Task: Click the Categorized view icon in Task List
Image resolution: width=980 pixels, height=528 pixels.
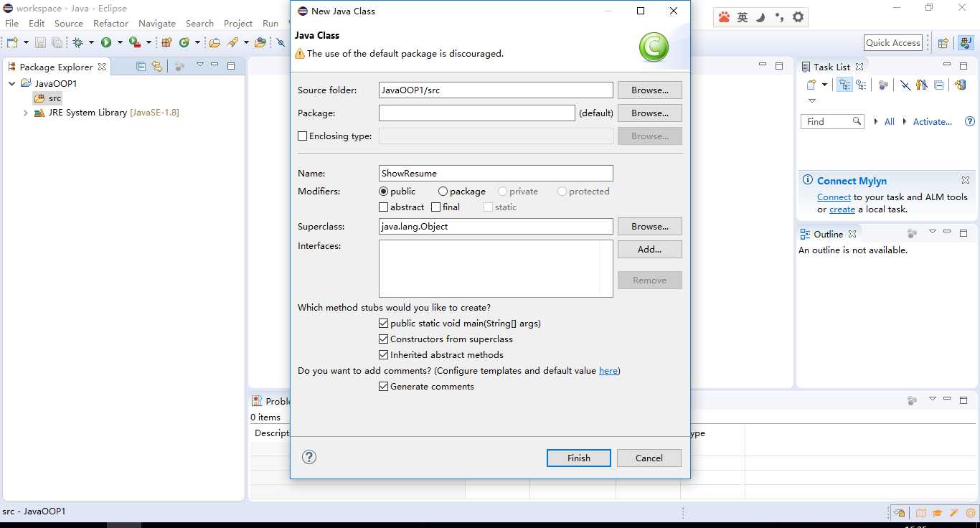Action: pyautogui.click(x=845, y=85)
